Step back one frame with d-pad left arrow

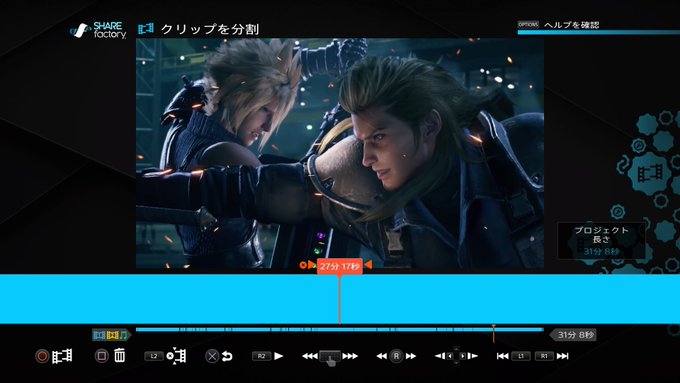coord(440,356)
